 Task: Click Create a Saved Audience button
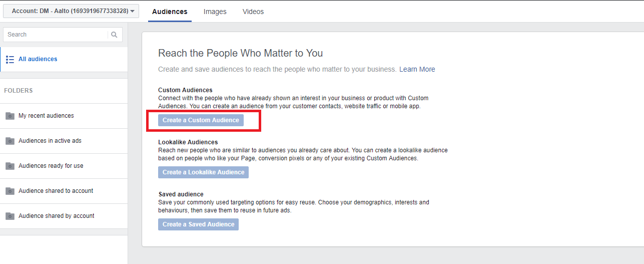click(198, 224)
